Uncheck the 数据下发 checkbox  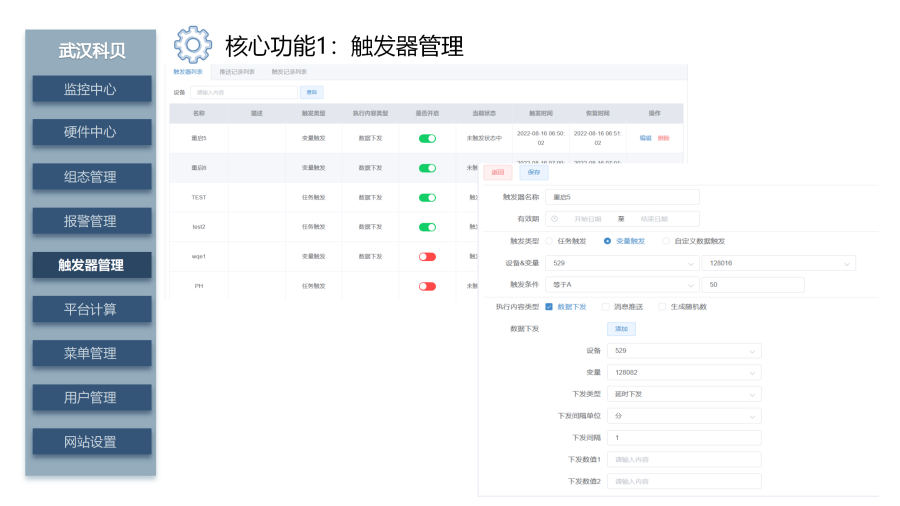point(549,307)
